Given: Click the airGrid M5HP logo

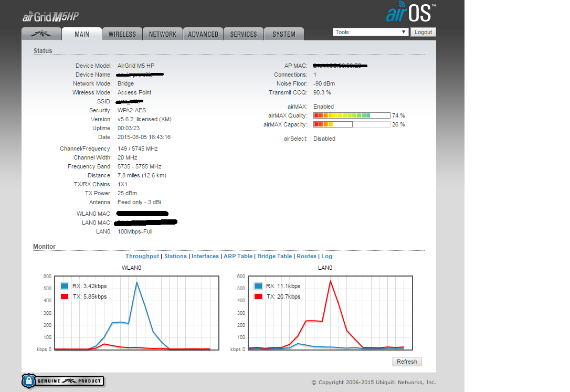Looking at the screenshot, I should click(x=50, y=16).
